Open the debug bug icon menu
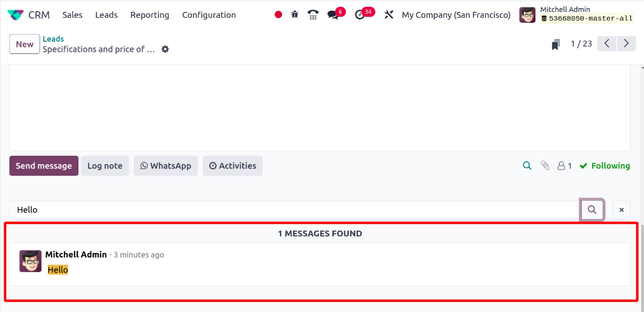This screenshot has width=644, height=312. pos(295,15)
